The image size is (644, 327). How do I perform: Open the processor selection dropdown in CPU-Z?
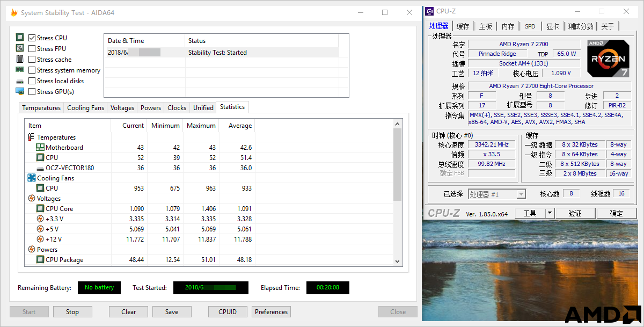[x=497, y=194]
